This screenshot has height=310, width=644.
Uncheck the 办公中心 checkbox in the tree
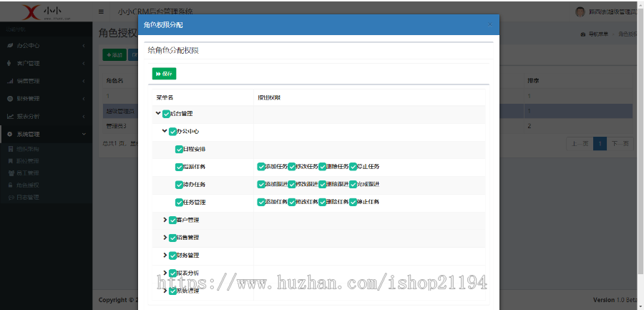point(172,132)
